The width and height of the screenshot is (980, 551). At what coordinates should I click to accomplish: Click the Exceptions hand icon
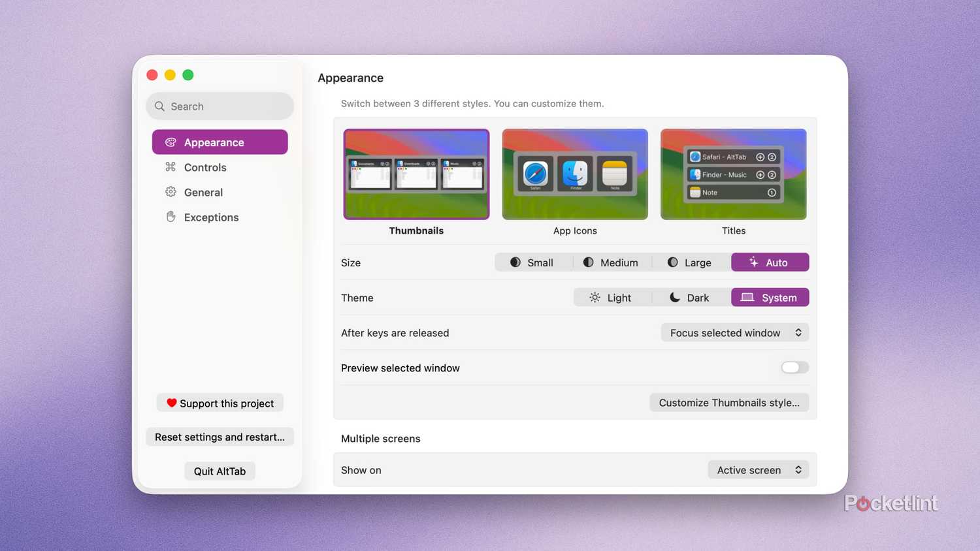[171, 217]
